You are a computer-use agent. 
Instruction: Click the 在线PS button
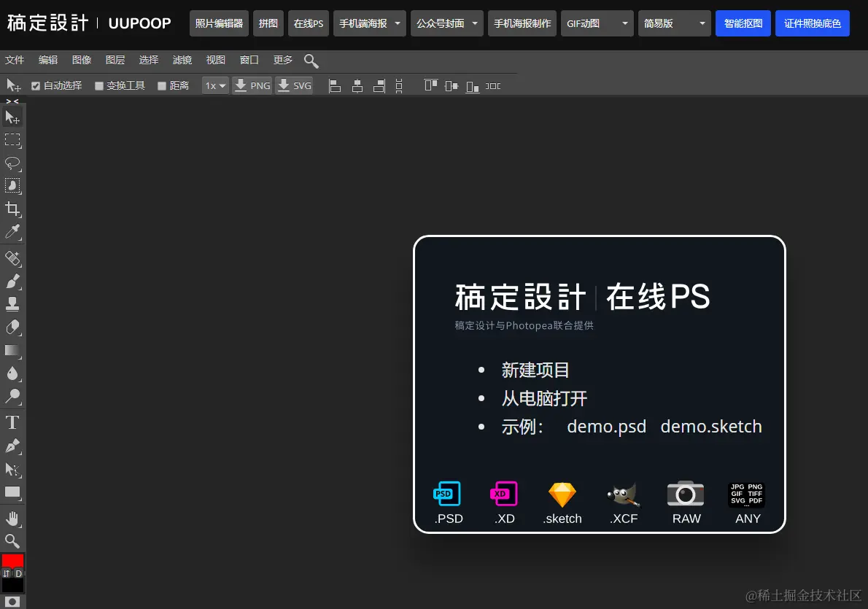pyautogui.click(x=309, y=23)
